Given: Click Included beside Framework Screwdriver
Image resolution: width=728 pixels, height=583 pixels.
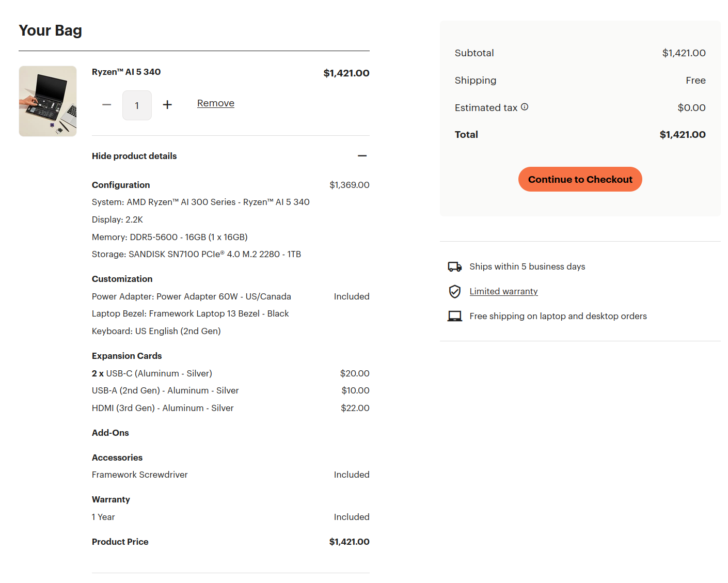Looking at the screenshot, I should tap(352, 475).
